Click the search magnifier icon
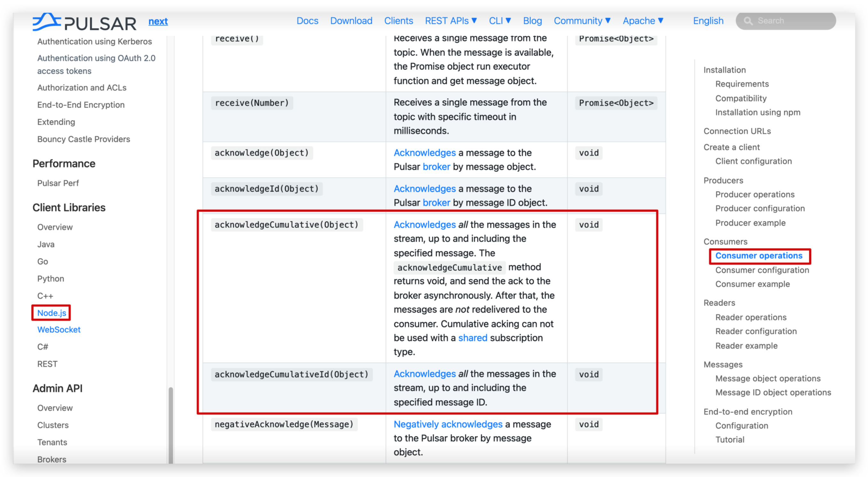 [748, 21]
